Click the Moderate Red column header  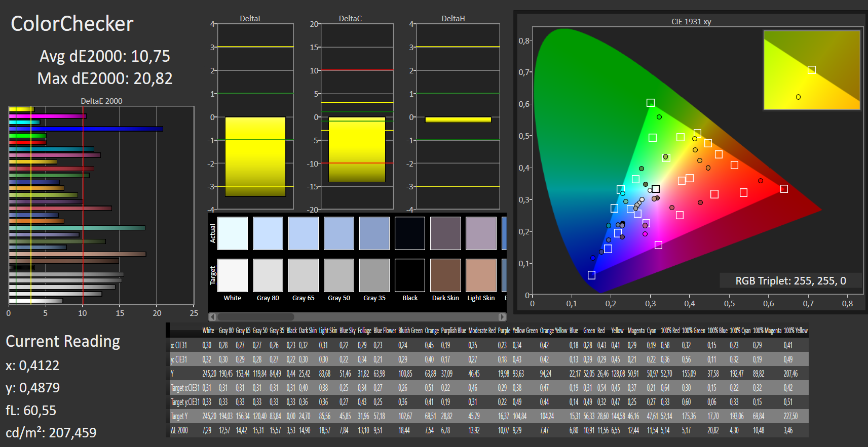coord(482,331)
